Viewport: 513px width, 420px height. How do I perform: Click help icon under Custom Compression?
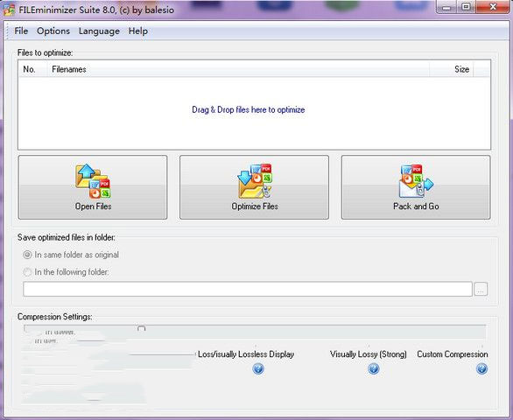[481, 368]
